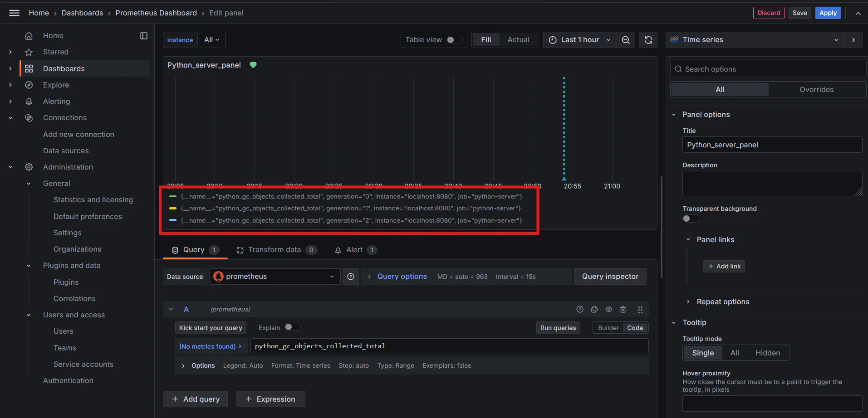Open Data sources in sidebar
The image size is (868, 418).
pyautogui.click(x=66, y=151)
